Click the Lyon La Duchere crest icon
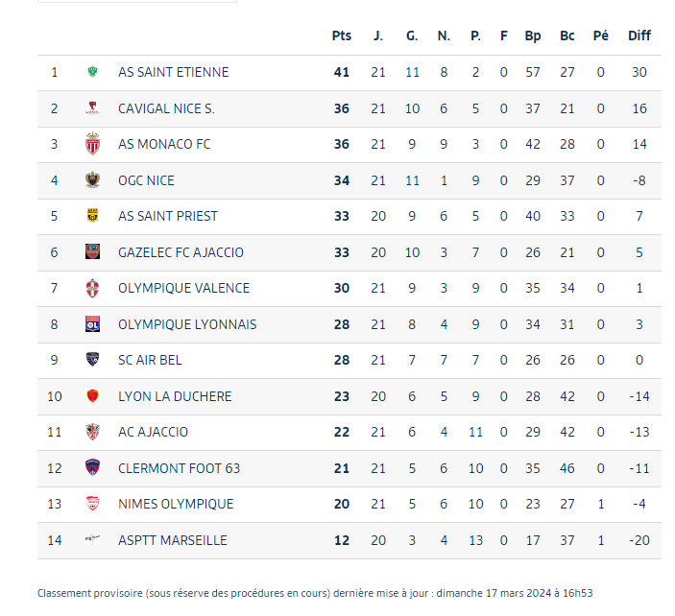The width and height of the screenshot is (675, 616). pyautogui.click(x=92, y=396)
